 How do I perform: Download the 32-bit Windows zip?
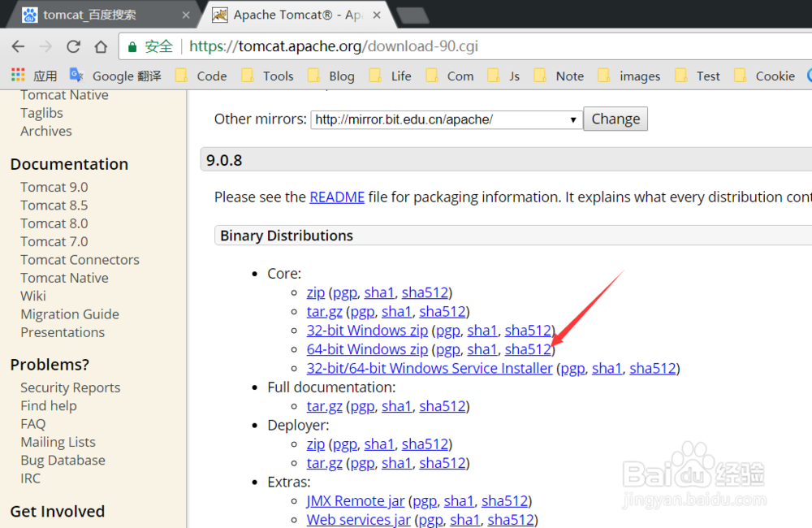click(x=367, y=331)
